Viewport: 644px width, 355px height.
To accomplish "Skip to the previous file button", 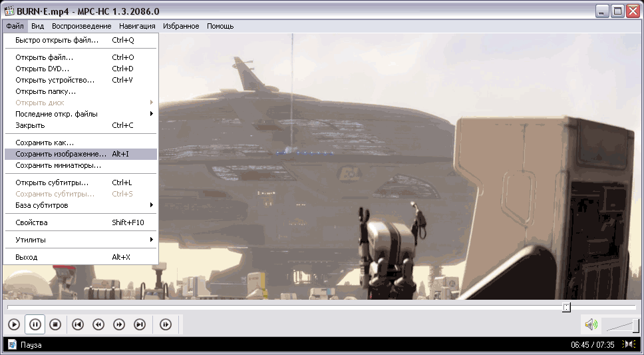I will pyautogui.click(x=78, y=324).
